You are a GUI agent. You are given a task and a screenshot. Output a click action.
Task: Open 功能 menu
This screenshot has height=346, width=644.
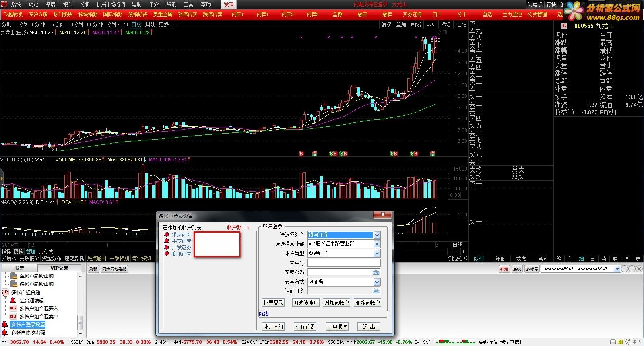pos(33,4)
